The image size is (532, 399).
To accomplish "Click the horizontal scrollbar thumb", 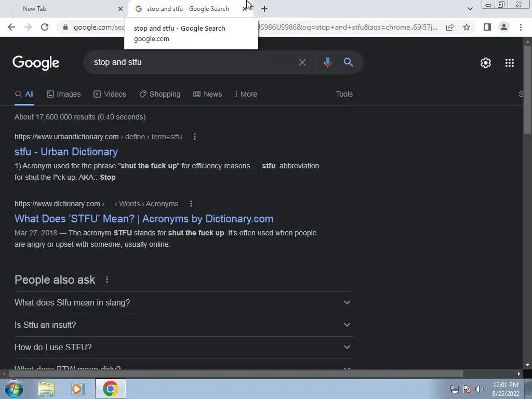I will [235, 374].
